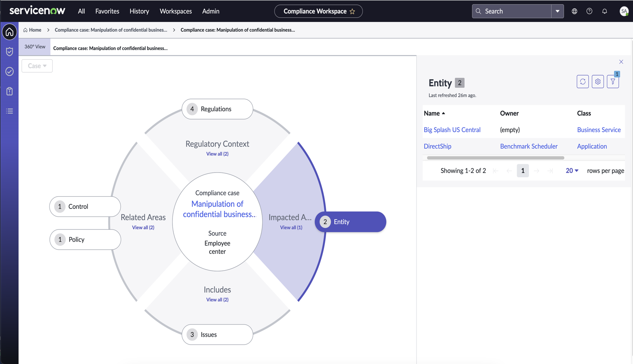Click the first Compliance case breadcrumb
Image resolution: width=633 pixels, height=364 pixels.
pos(111,30)
